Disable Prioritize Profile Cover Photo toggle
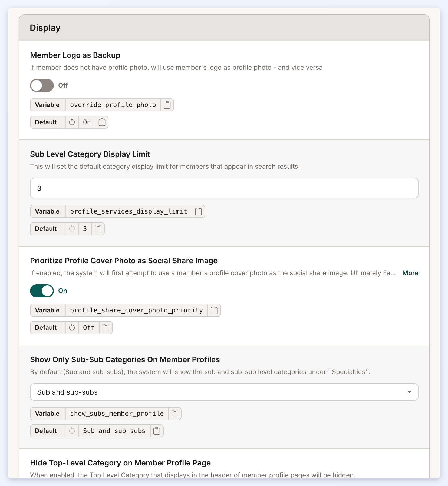This screenshot has width=448, height=486. click(42, 291)
